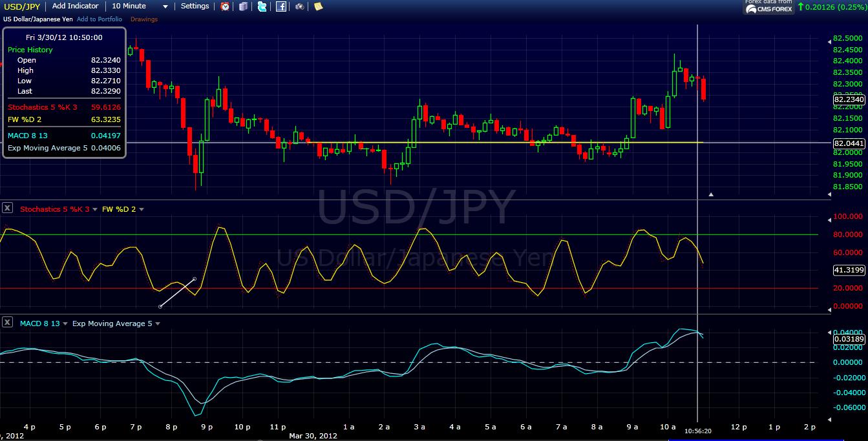868x441 pixels.
Task: Click the USD/JPY symbol label
Action: click(22, 6)
